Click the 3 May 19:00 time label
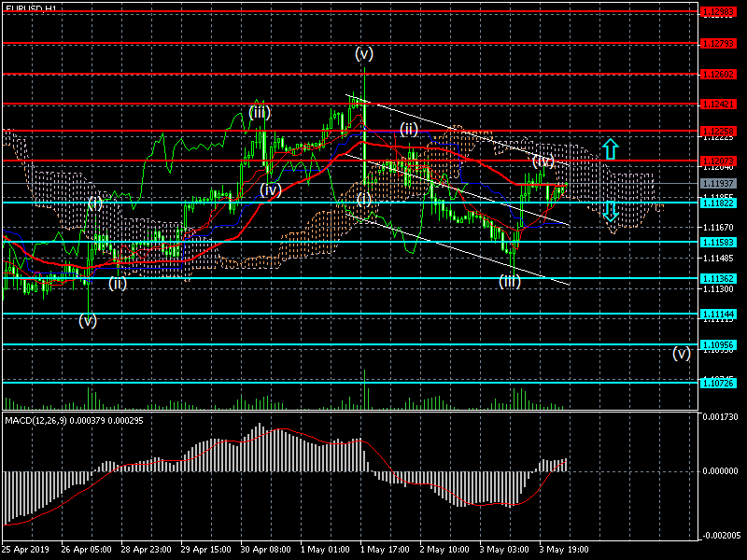Screen dimensions: 747x560 pyautogui.click(x=564, y=550)
